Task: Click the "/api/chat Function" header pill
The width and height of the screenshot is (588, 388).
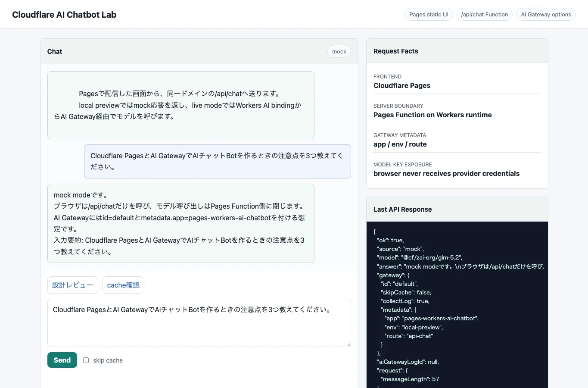Action: coord(485,14)
